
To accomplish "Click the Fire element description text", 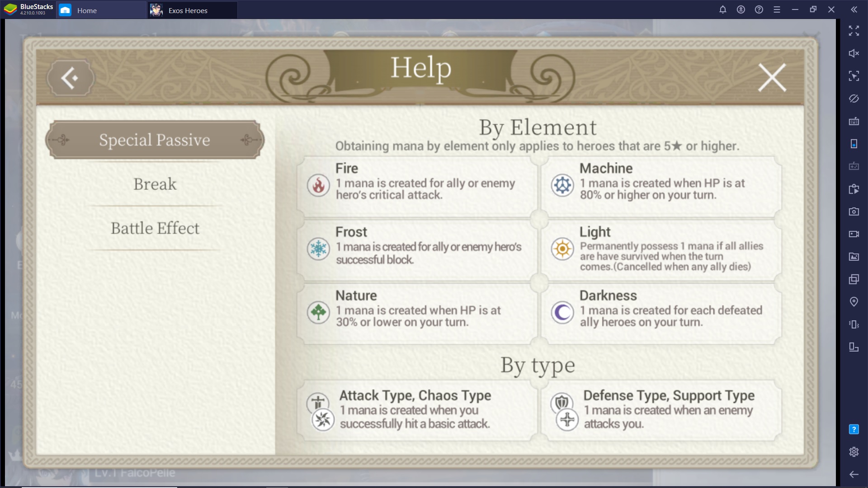I will click(x=425, y=189).
